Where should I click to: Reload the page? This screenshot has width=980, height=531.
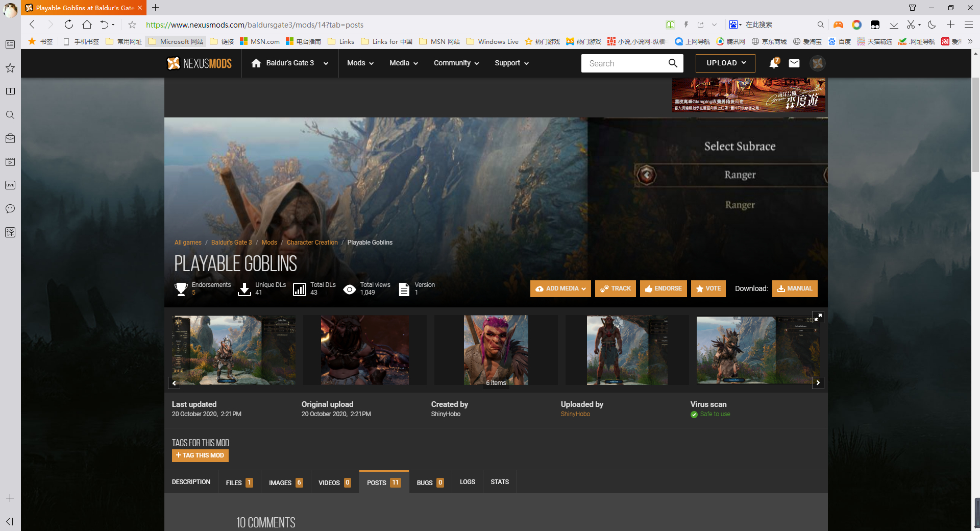click(x=68, y=25)
